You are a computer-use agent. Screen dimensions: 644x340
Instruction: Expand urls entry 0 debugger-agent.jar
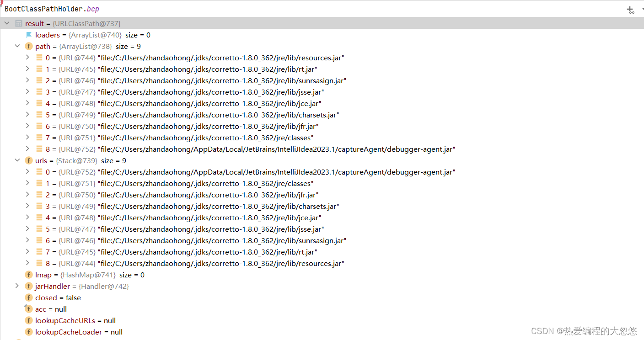click(x=27, y=172)
